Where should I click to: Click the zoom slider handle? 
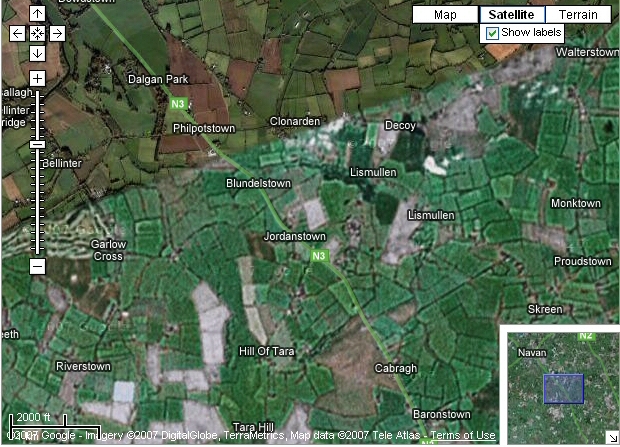[x=37, y=144]
